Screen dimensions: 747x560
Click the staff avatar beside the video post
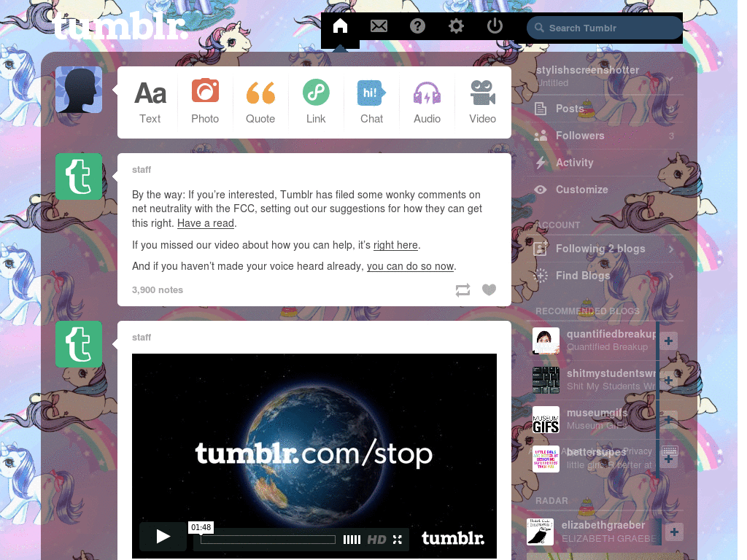pos(79,344)
